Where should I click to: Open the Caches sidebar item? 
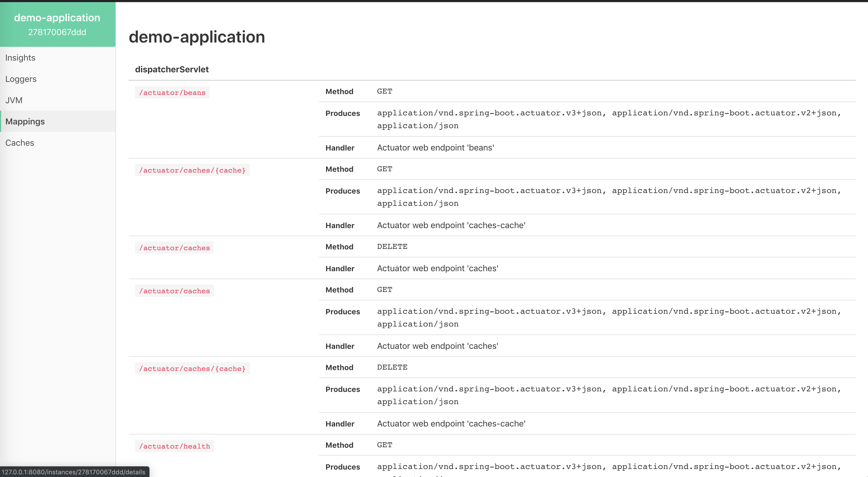(x=19, y=143)
